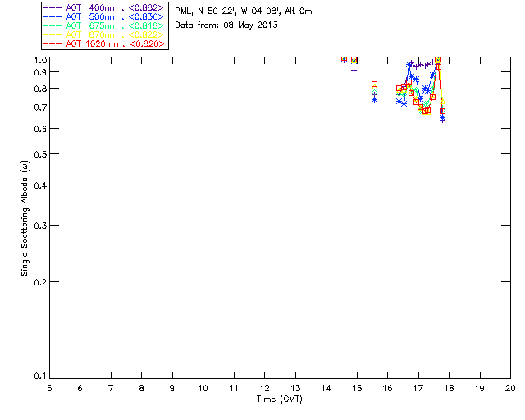Click the Time (GMT) axis label

pyautogui.click(x=279, y=399)
